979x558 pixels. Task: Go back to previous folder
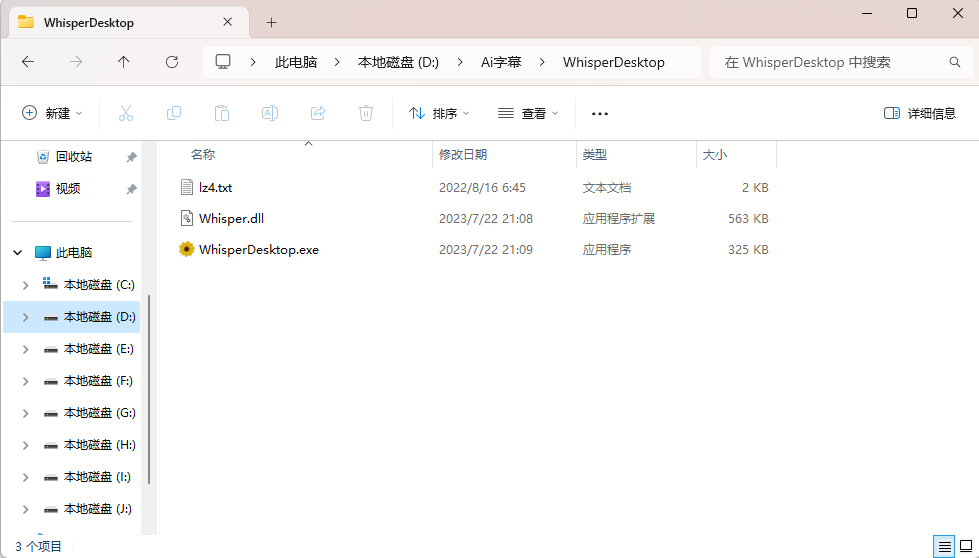click(x=28, y=62)
